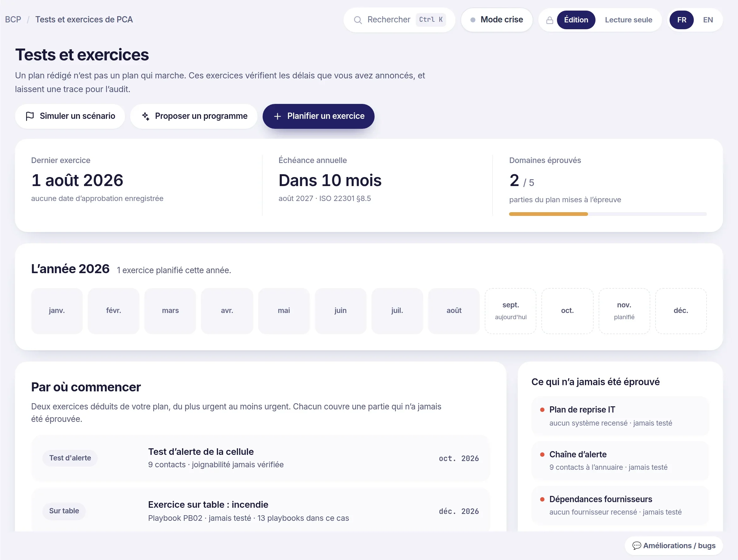
Task: Select the mars month tile
Action: (170, 311)
